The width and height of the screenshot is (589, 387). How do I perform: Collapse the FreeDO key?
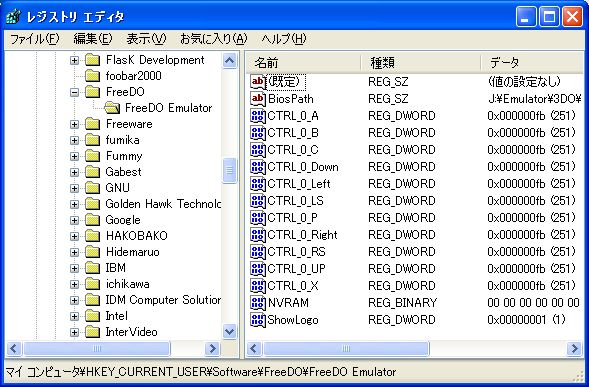[x=74, y=92]
